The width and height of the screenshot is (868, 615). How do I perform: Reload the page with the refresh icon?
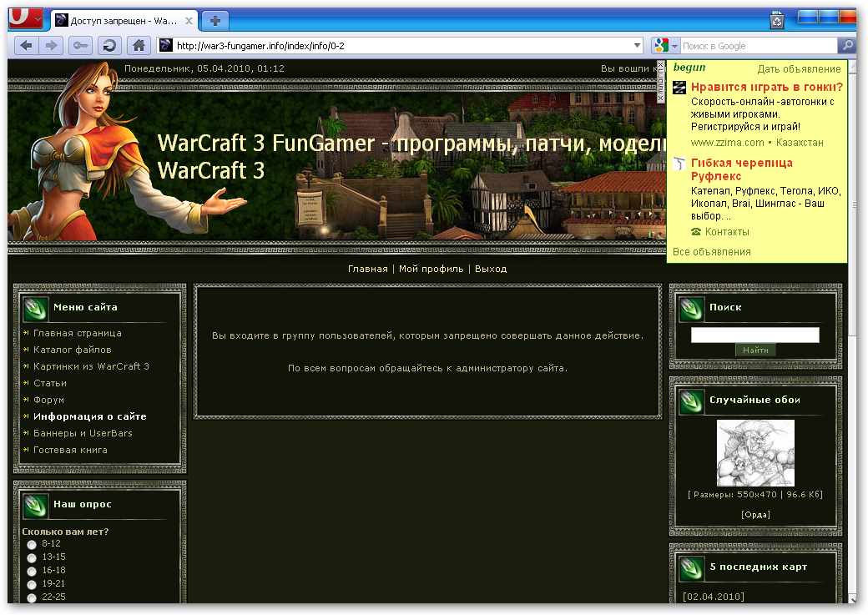point(109,45)
